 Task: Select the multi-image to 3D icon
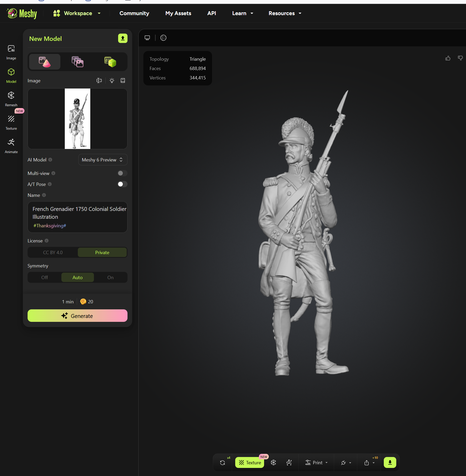click(77, 62)
